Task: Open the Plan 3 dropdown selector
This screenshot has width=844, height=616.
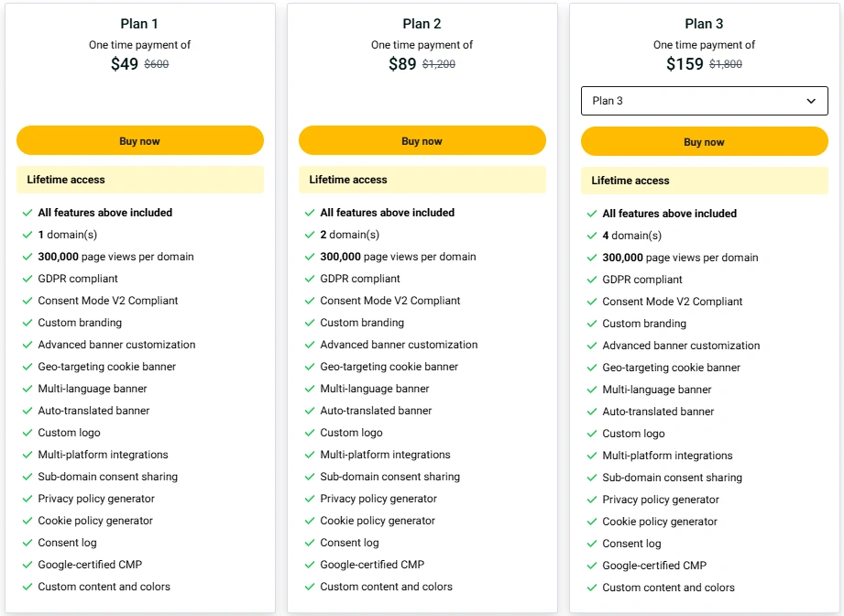Action: 704,101
